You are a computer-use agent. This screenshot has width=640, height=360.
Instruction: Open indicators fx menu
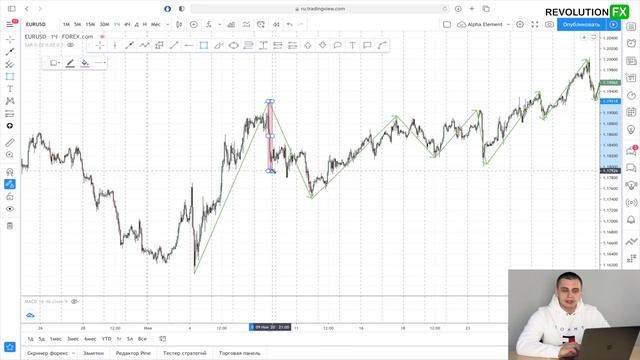click(x=209, y=24)
